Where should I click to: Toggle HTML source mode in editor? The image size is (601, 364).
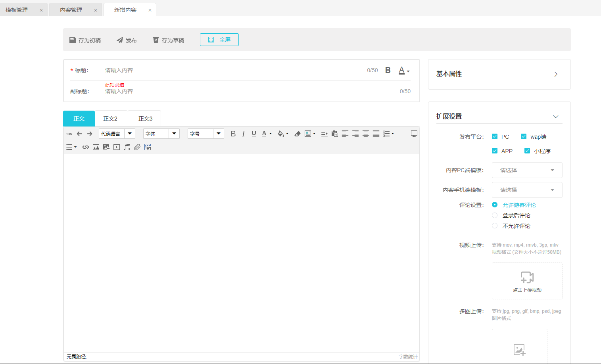[x=69, y=134]
